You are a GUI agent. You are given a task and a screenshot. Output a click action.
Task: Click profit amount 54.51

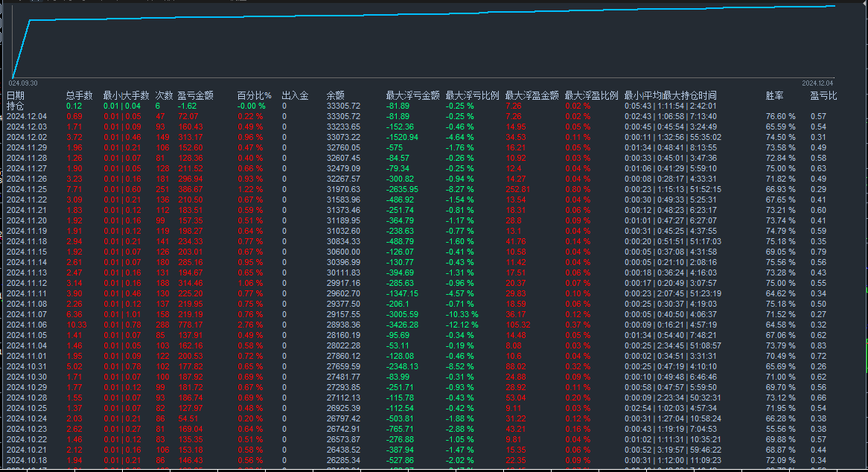point(188,419)
